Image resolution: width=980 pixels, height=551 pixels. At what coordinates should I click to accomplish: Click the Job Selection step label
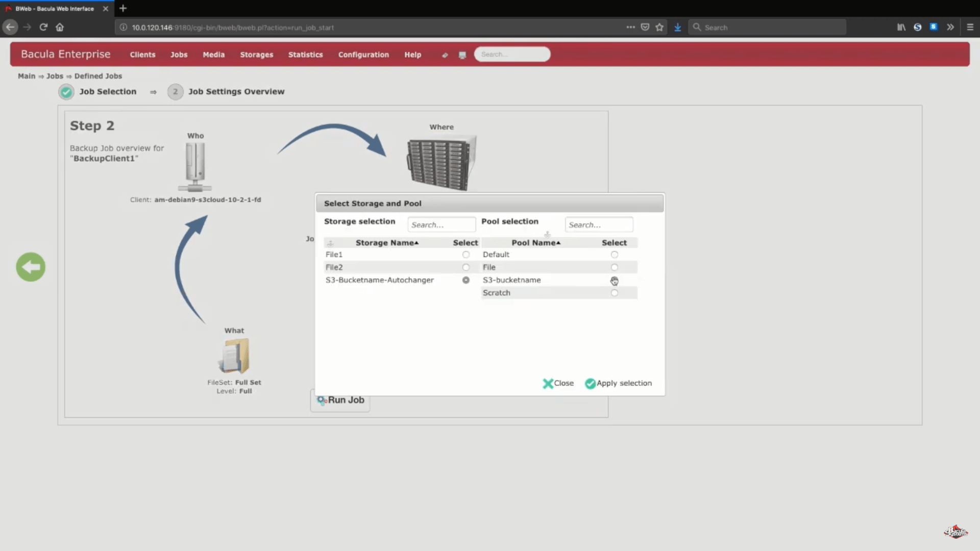tap(108, 92)
